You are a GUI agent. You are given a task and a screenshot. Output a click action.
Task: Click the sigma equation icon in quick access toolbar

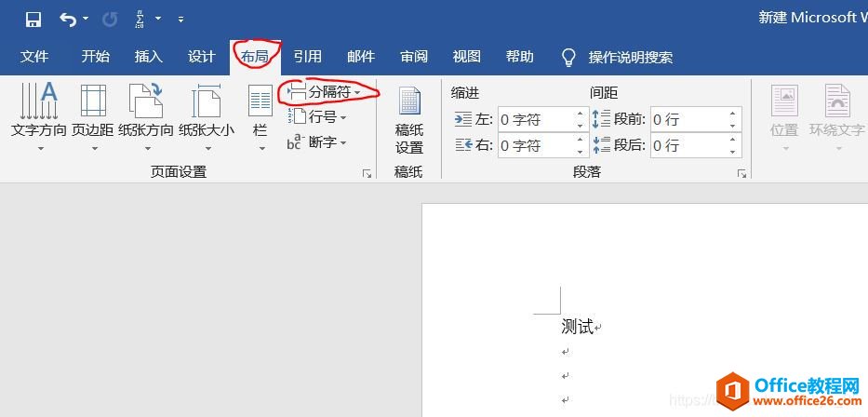(x=140, y=20)
